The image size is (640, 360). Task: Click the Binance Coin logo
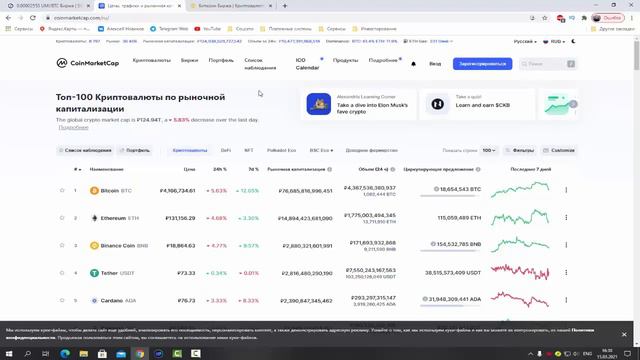tap(94, 245)
